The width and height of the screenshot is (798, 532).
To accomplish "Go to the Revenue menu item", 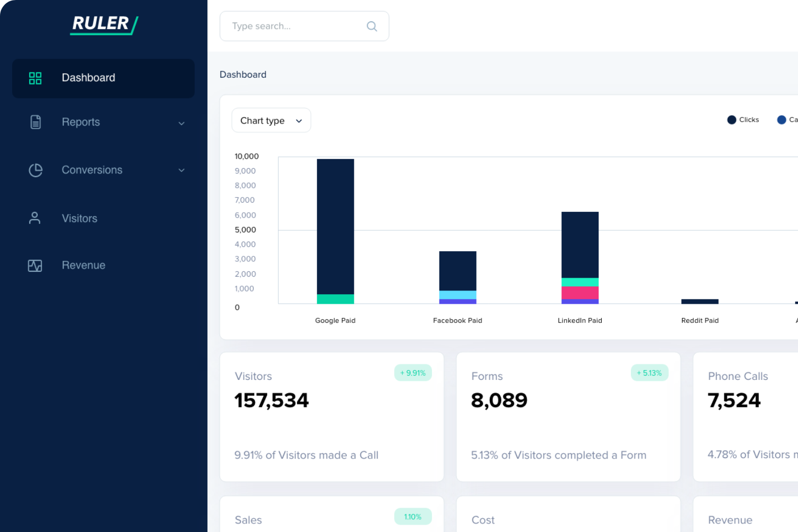I will [x=84, y=265].
